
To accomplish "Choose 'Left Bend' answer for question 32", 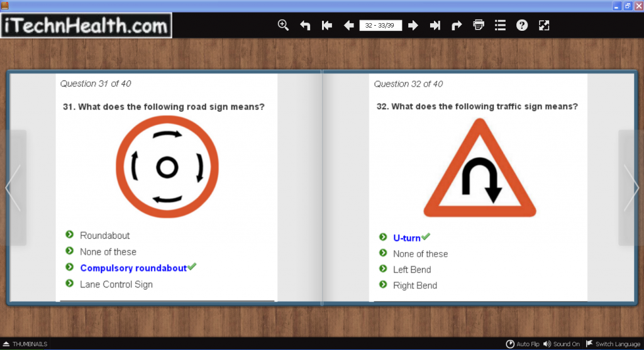I will pyautogui.click(x=412, y=270).
